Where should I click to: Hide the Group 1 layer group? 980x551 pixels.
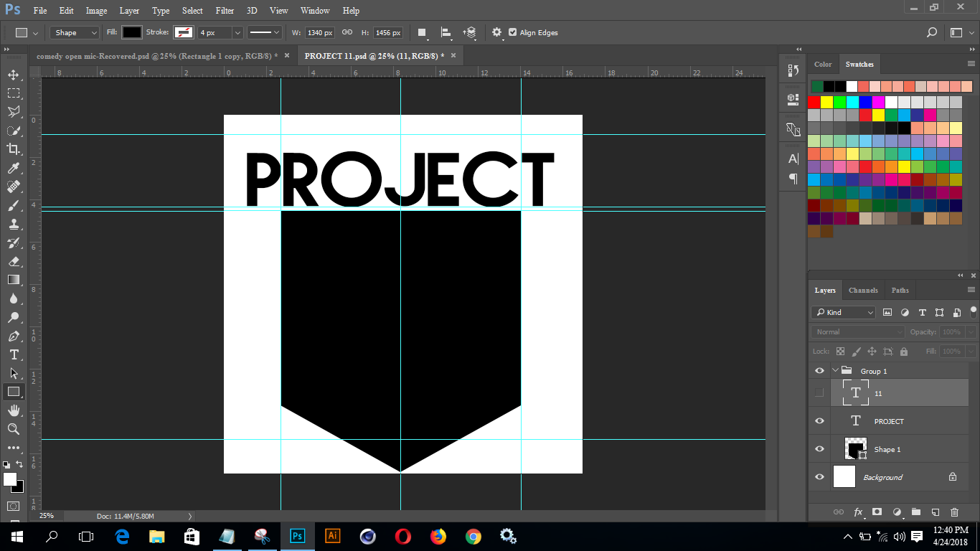coord(819,371)
